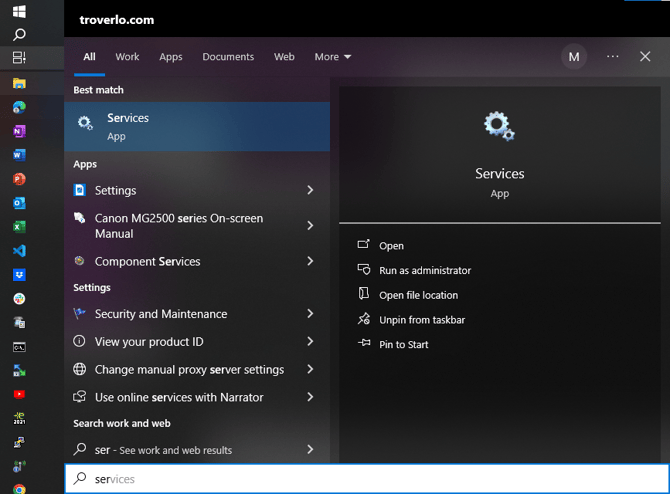Click the Open file location icon
The width and height of the screenshot is (670, 494).
tap(364, 294)
